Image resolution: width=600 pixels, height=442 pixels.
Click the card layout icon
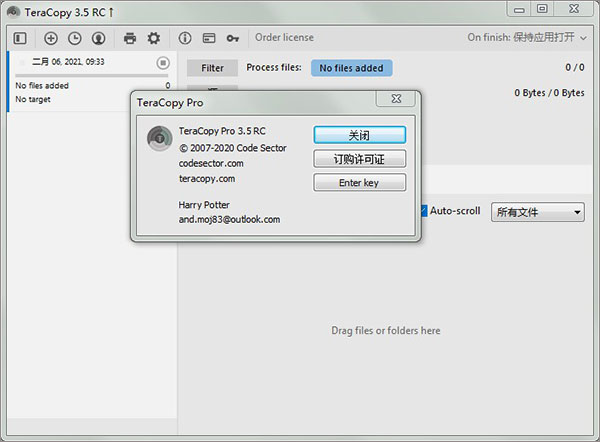coord(209,38)
